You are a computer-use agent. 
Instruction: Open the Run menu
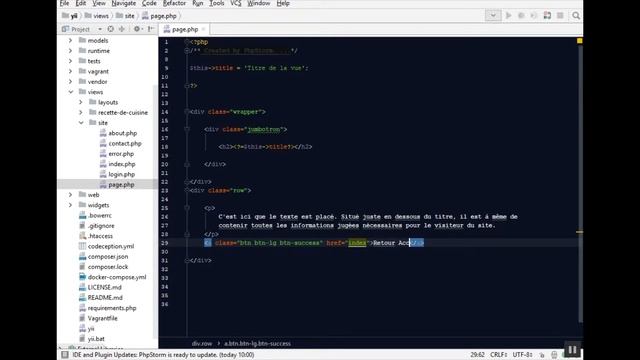tap(198, 3)
